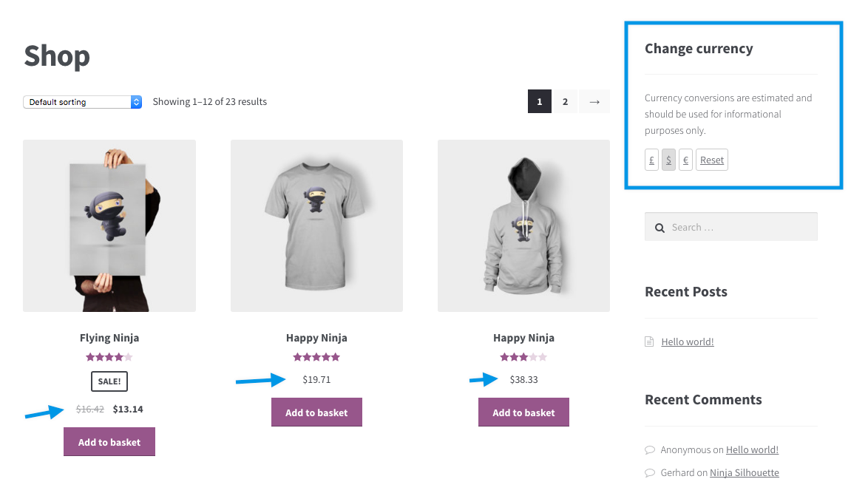Add the $19.71 Happy Ninja to basket

316,412
